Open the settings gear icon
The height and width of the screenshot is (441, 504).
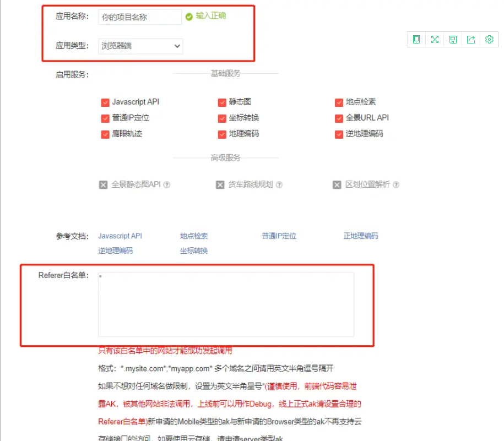tap(489, 39)
